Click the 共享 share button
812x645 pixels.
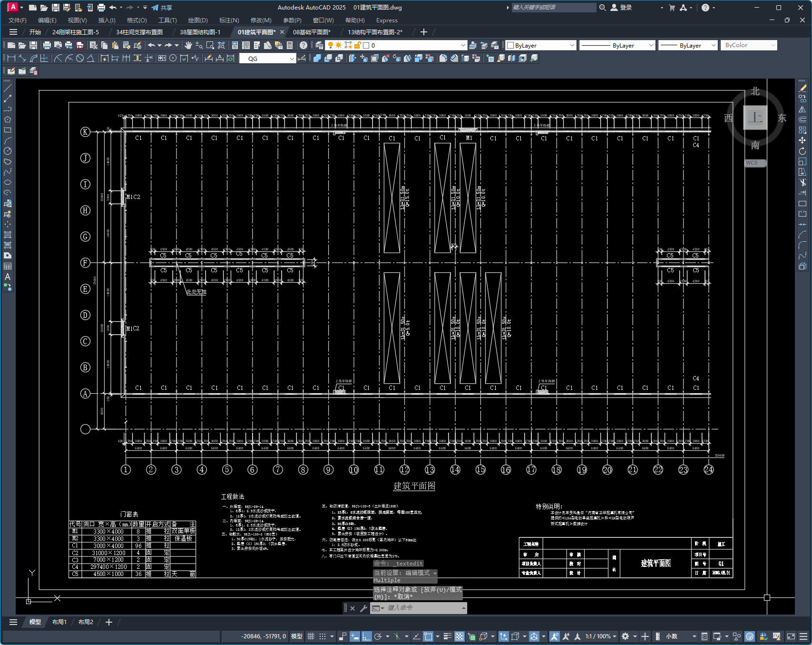162,8
